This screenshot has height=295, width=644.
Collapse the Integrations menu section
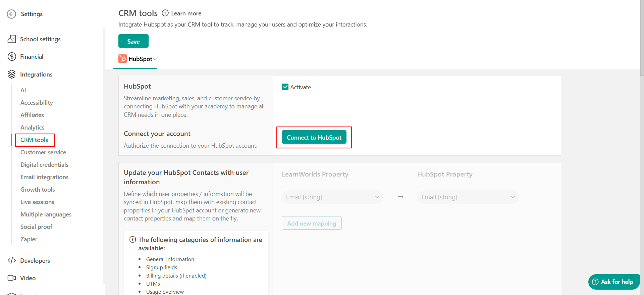pyautogui.click(x=36, y=75)
